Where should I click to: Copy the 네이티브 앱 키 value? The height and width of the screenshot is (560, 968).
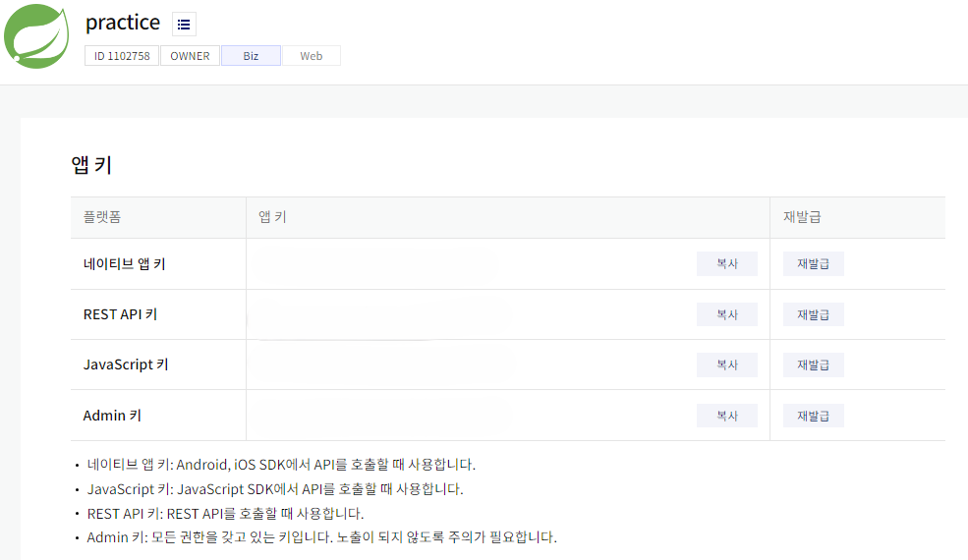[726, 263]
